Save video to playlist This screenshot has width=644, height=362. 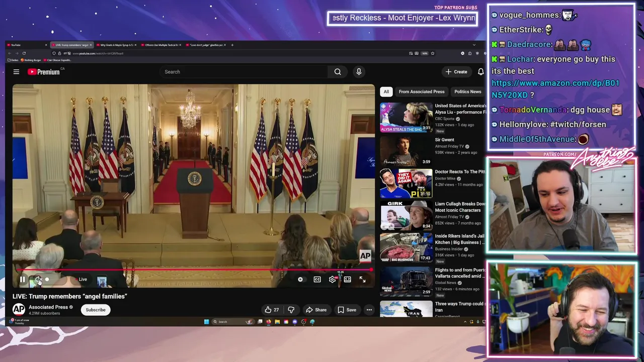[x=347, y=310]
